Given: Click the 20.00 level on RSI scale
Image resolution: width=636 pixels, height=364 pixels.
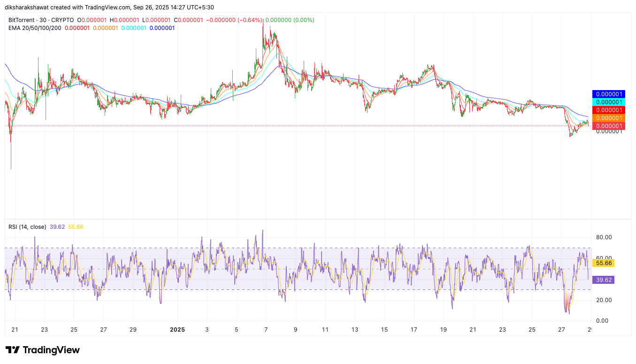Looking at the screenshot, I should tap(604, 300).
